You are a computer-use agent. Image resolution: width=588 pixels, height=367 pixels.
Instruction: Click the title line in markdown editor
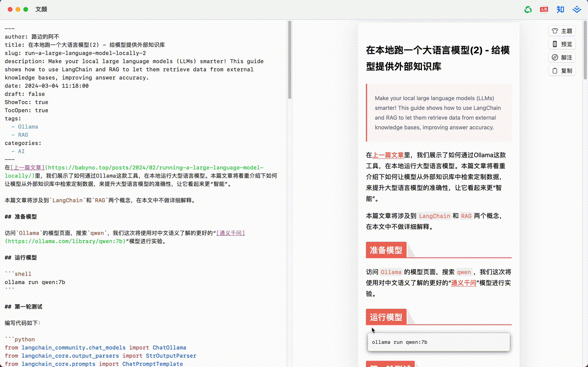[85, 45]
